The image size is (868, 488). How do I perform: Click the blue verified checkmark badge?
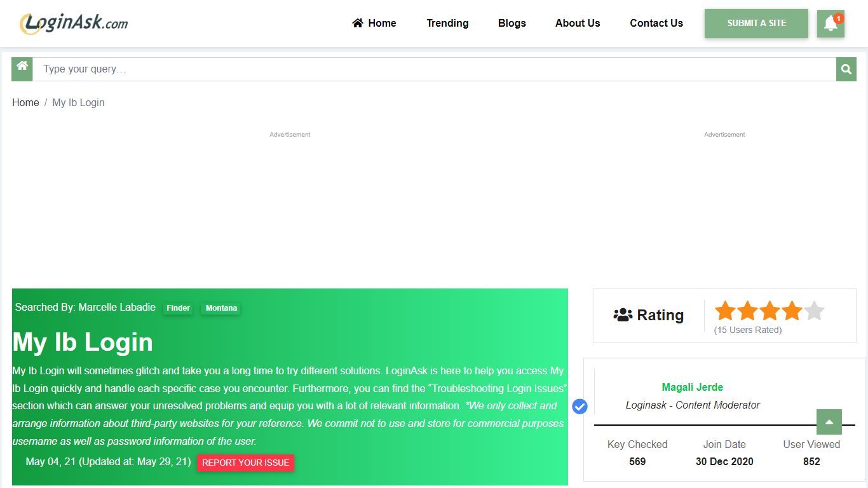pyautogui.click(x=580, y=406)
